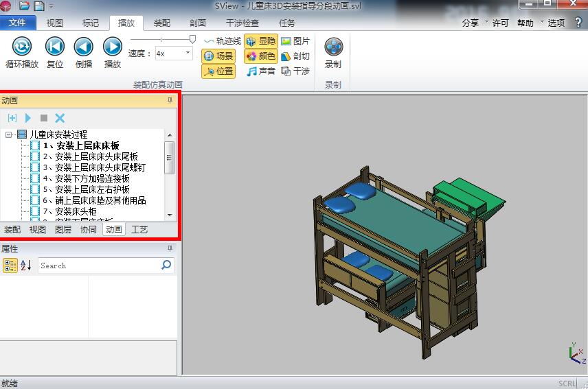588x389 pixels.
Task: Click the alphabetical sort A-Z icon
Action: (25, 266)
